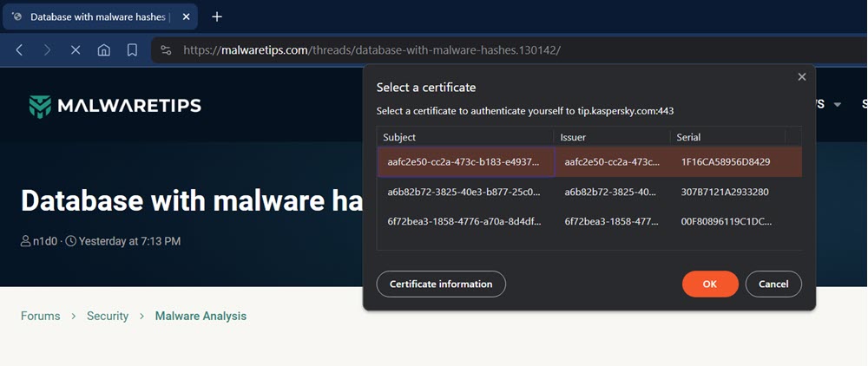Click serial 00F80896119C1DC...

[727, 222]
